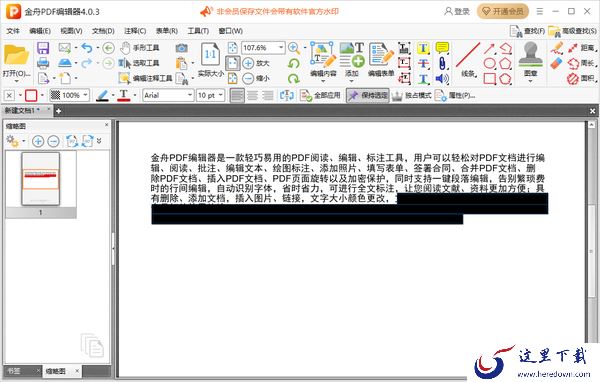Open the Edit (编辑) menu

[x=40, y=31]
